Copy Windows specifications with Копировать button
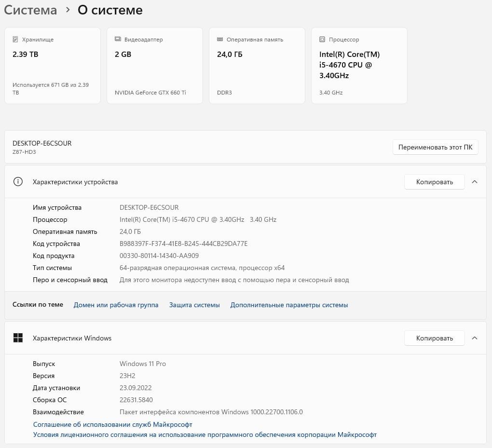This screenshot has height=448, width=492. tap(434, 338)
